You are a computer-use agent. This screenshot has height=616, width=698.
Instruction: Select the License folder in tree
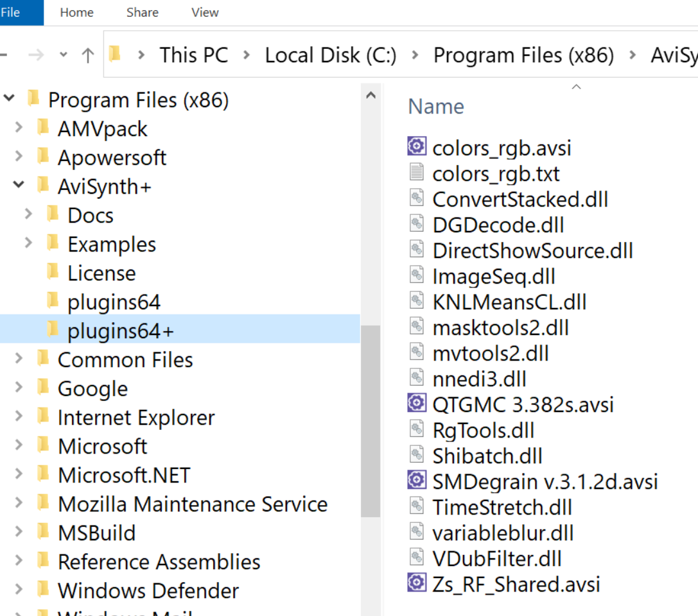[x=101, y=273]
